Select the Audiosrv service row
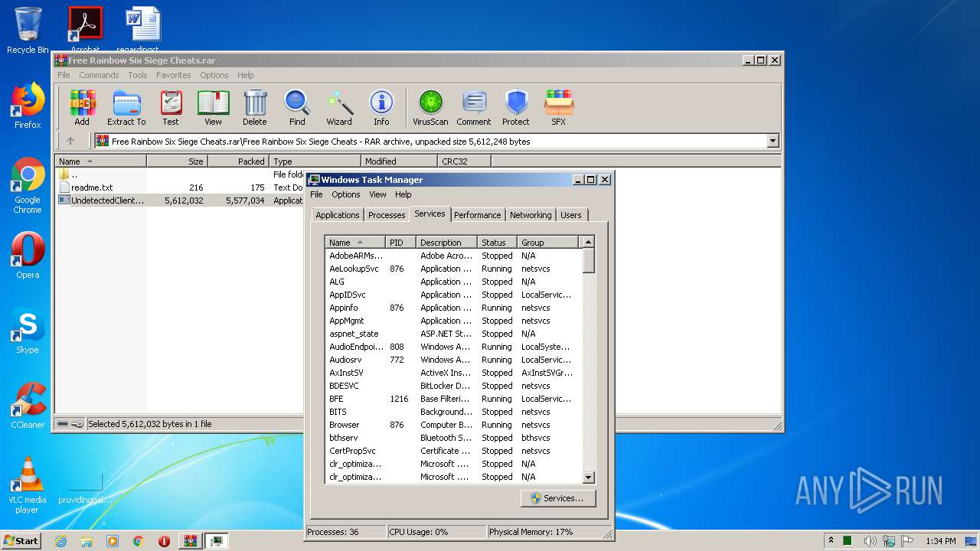Screen dimensions: 980x551 tap(453, 360)
